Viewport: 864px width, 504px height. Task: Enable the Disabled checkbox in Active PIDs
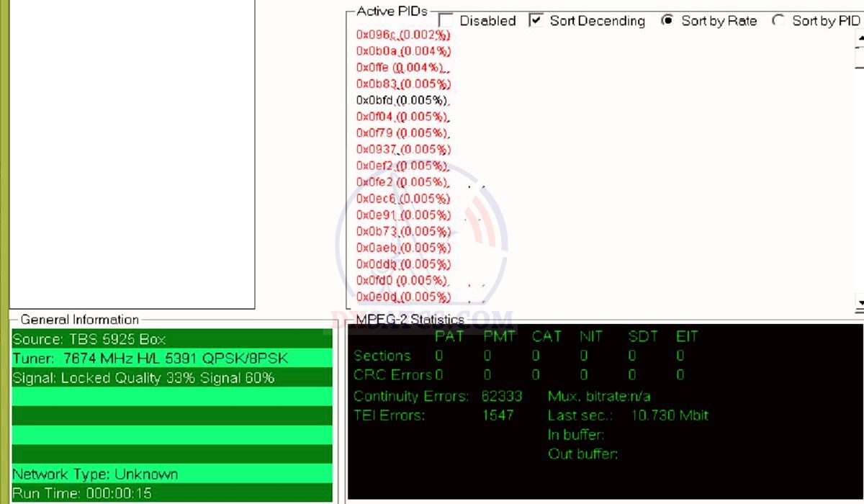[x=446, y=21]
